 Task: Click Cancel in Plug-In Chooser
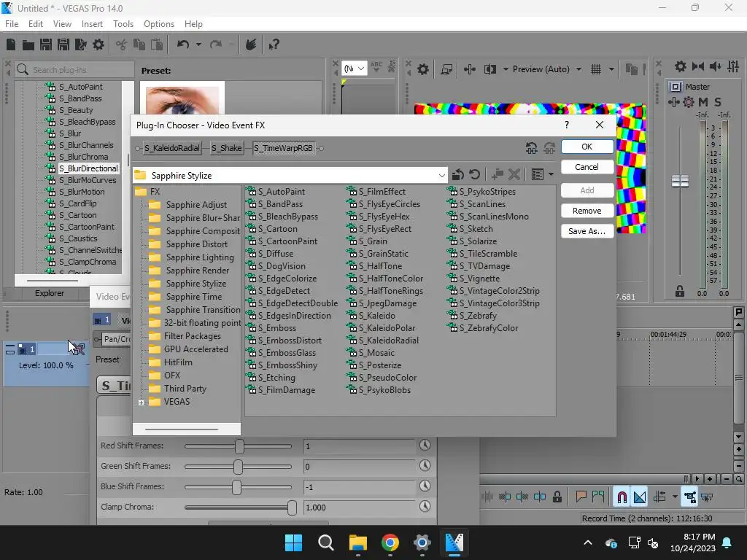click(x=587, y=167)
